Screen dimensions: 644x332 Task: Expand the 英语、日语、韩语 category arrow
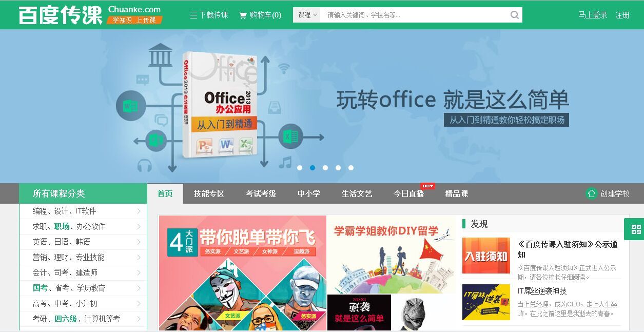[x=139, y=242]
